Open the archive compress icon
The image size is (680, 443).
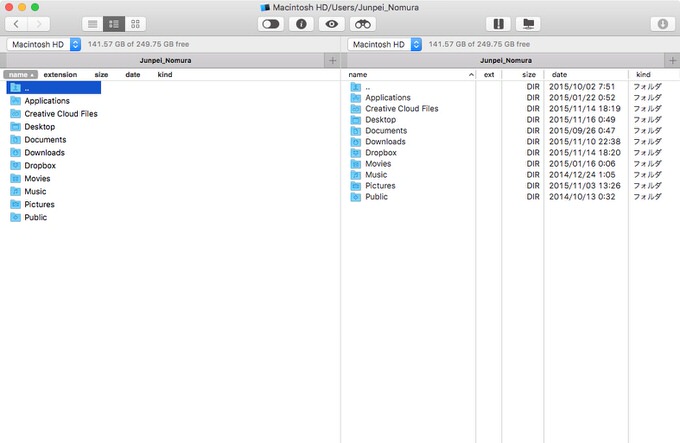click(497, 23)
